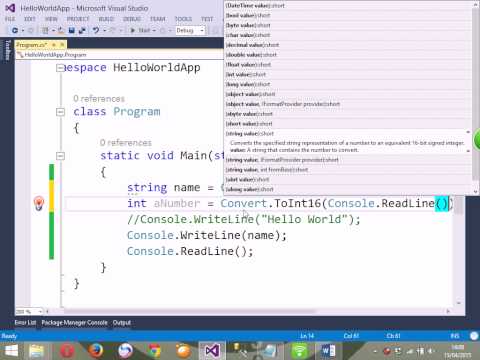Click the navigate backward toolbar icon
Image resolution: width=480 pixels, height=360 pixels.
pos(15,30)
